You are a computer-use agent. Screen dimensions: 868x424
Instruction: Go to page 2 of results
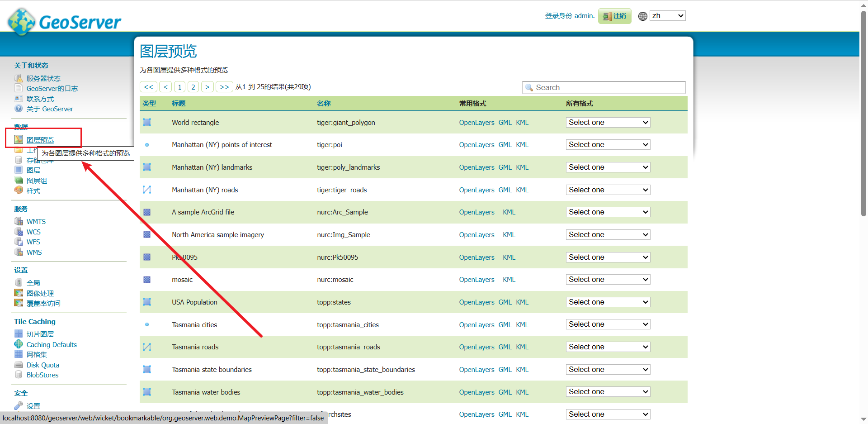tap(193, 87)
